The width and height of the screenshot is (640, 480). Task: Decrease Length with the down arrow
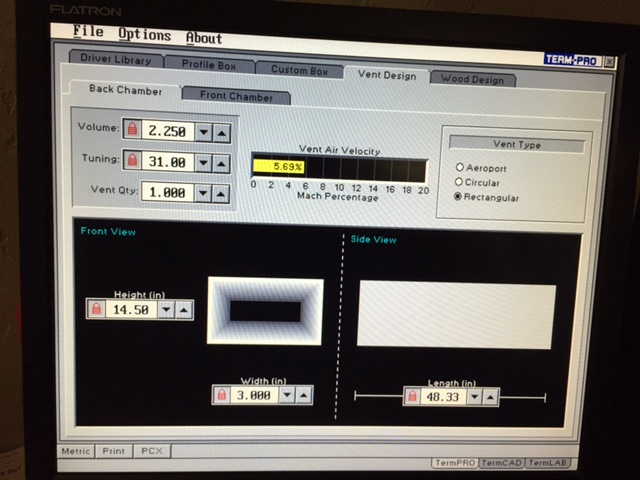475,396
